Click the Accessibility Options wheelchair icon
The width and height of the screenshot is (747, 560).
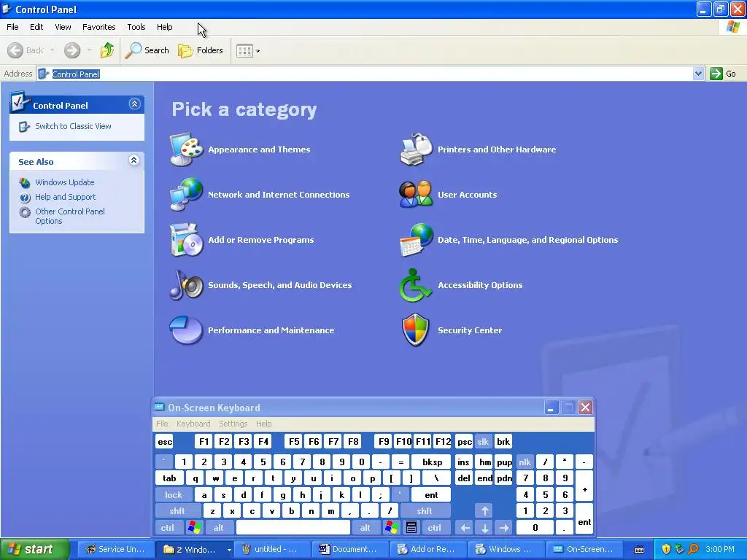[x=416, y=285]
